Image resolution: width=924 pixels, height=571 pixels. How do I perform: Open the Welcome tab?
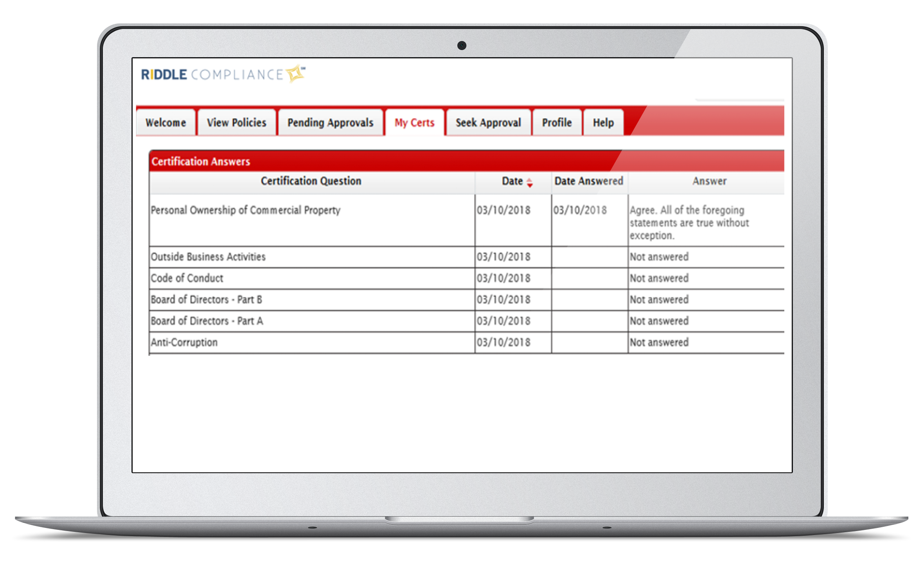pyautogui.click(x=166, y=123)
